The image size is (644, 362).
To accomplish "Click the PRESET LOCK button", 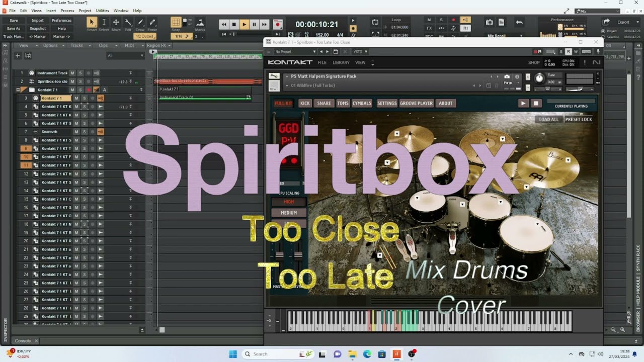I will point(579,120).
